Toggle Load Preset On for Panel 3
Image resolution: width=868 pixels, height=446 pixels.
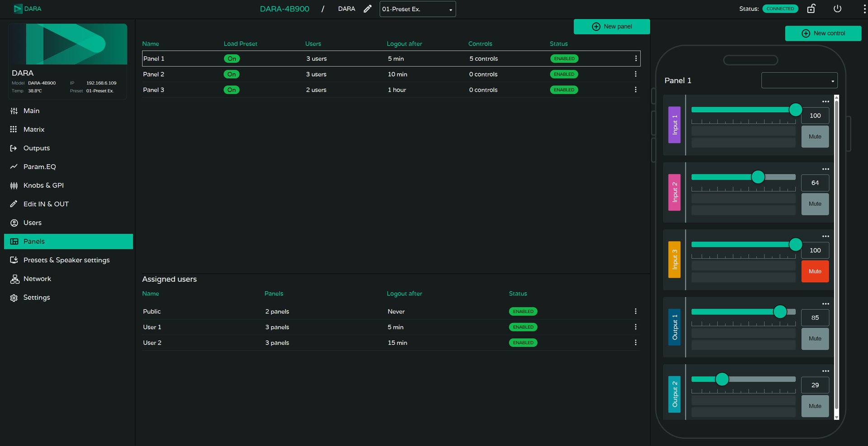[231, 90]
